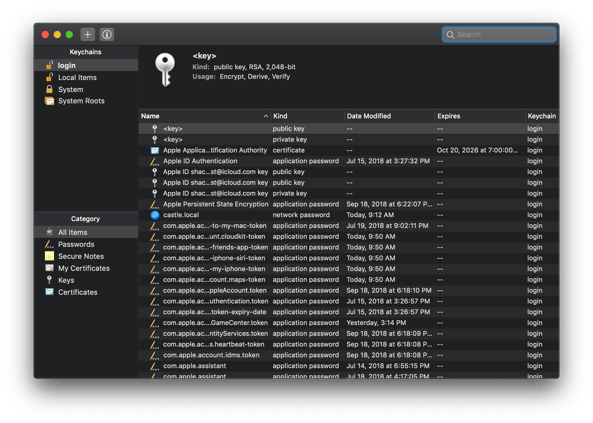Open the info button in toolbar
This screenshot has width=593, height=423.
(x=107, y=34)
